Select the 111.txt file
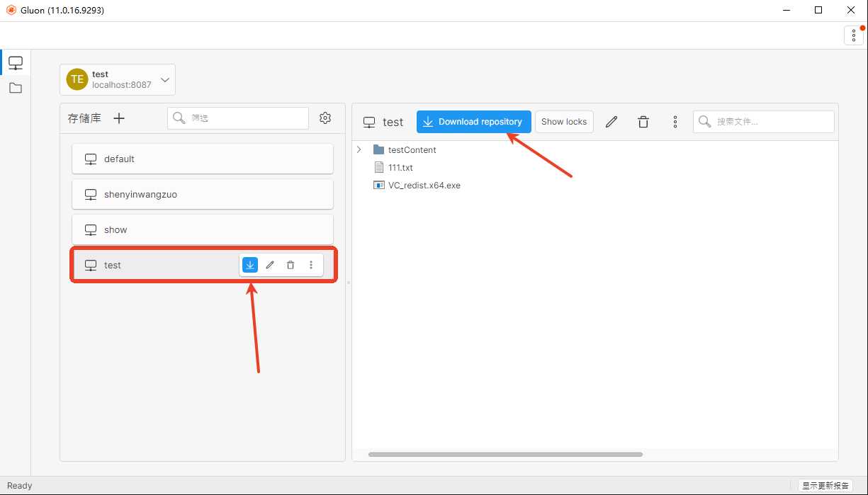This screenshot has height=495, width=868. (x=400, y=168)
